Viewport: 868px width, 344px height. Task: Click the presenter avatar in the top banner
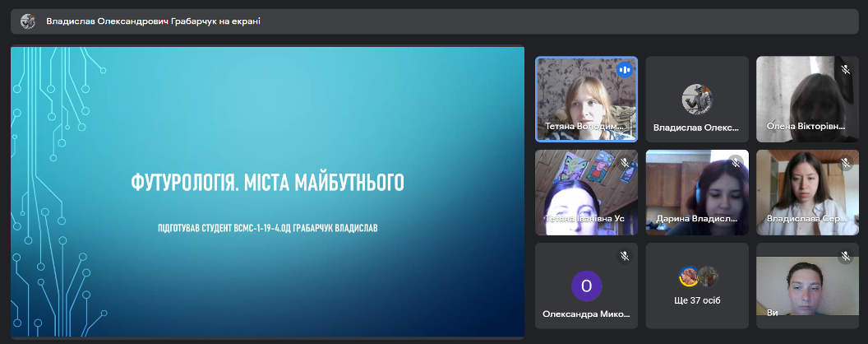pyautogui.click(x=28, y=21)
